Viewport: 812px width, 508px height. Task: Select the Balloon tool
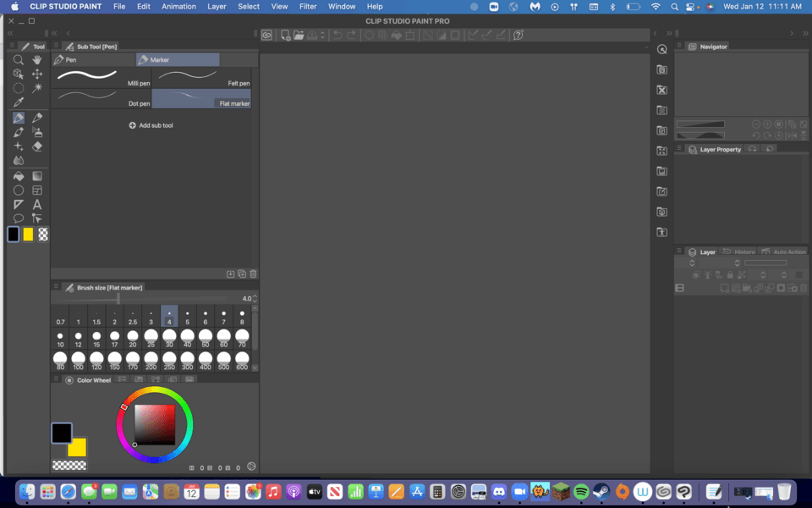pos(18,218)
